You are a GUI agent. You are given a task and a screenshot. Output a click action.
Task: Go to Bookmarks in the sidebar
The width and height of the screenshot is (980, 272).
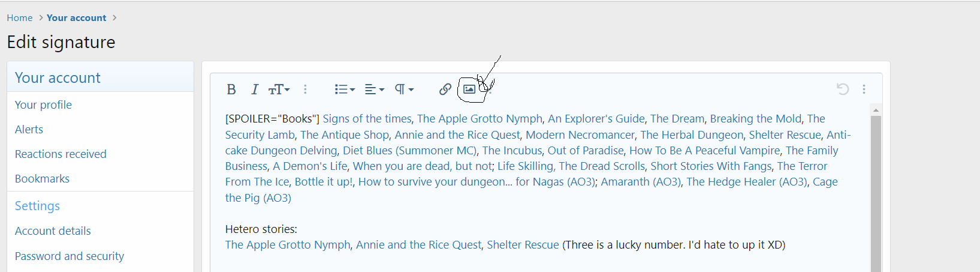[42, 178]
